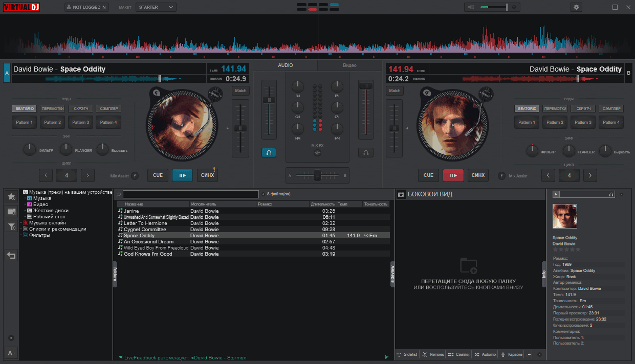
Task: Click the search magnifier icon
Action: click(119, 194)
